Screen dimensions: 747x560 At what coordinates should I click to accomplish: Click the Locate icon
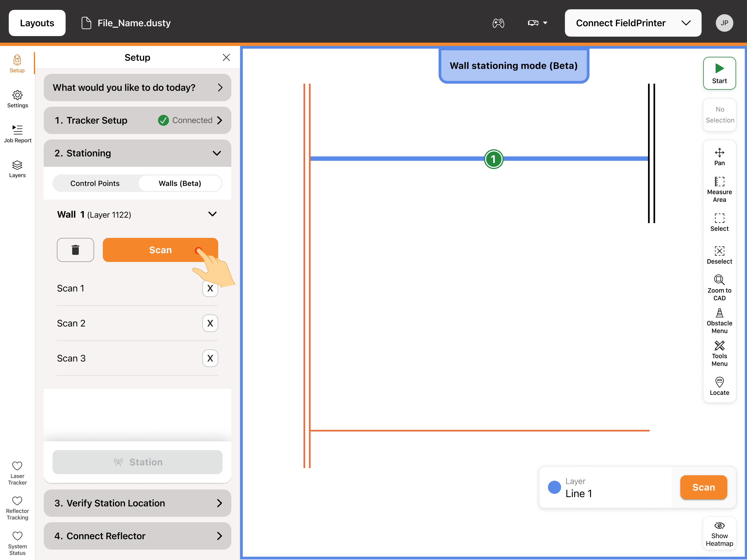[719, 386]
